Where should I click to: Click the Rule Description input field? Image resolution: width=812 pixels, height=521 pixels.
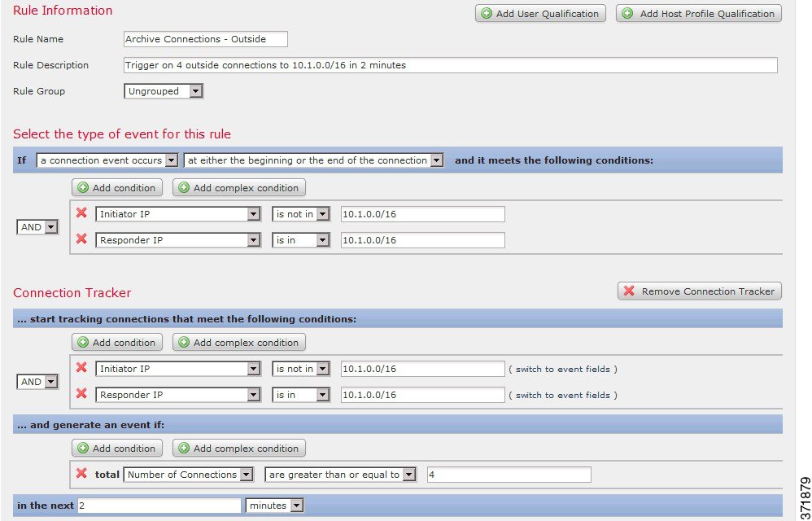(451, 65)
